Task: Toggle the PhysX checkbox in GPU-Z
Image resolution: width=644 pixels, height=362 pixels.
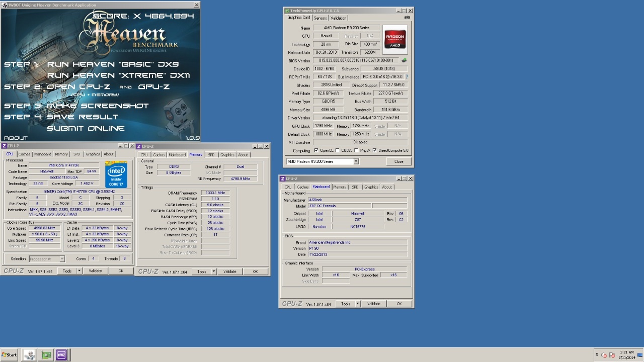Action: [x=356, y=150]
